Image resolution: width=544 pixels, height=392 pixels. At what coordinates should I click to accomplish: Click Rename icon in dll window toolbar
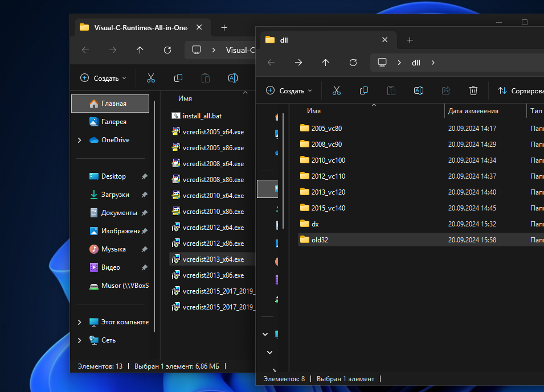click(x=419, y=91)
